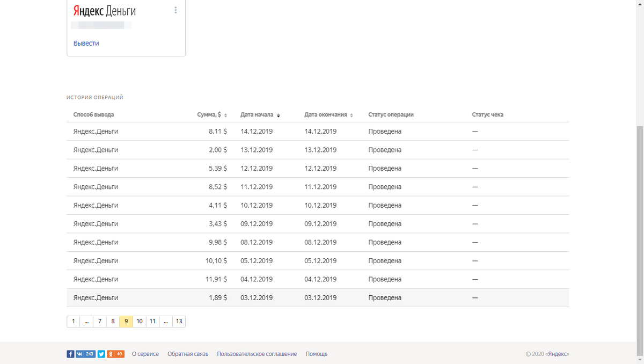Click the История операций heading

point(95,97)
